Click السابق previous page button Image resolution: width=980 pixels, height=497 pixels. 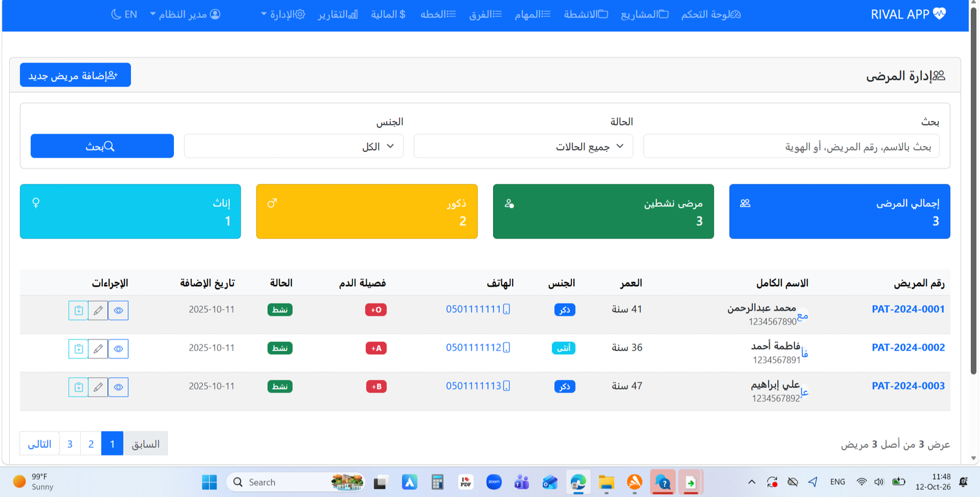[x=145, y=444]
